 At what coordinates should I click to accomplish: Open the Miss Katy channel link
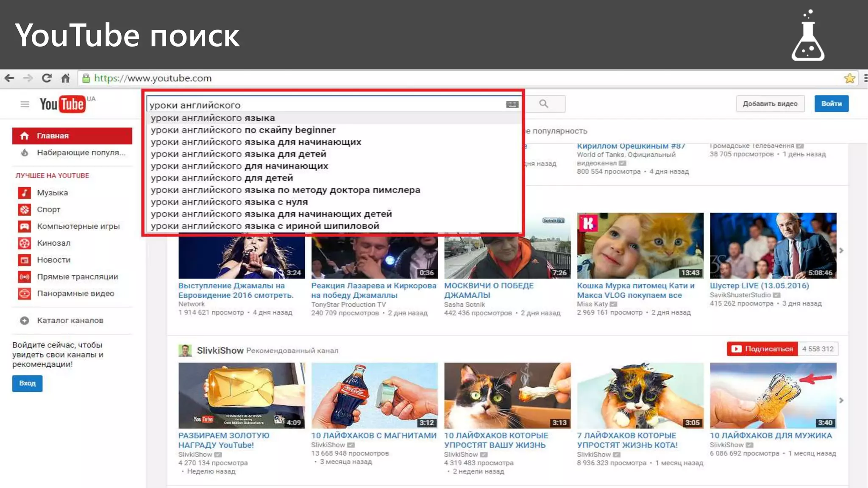[x=593, y=304]
